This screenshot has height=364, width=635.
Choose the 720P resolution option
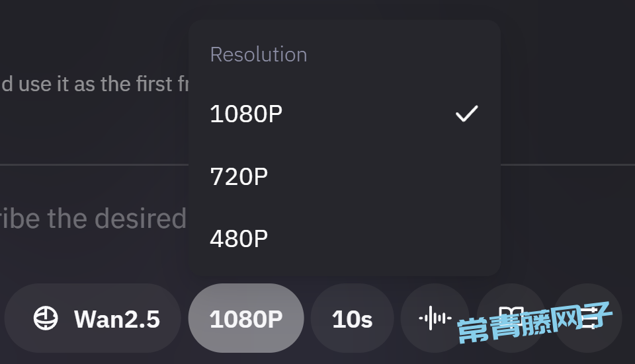[239, 176]
